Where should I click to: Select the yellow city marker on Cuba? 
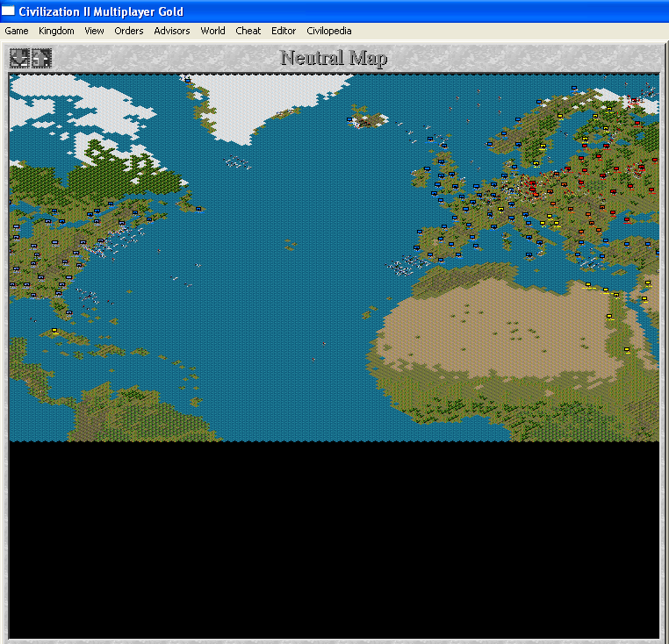(54, 330)
